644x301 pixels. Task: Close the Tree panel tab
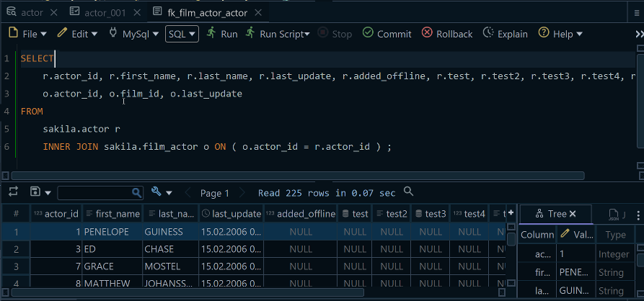point(573,214)
